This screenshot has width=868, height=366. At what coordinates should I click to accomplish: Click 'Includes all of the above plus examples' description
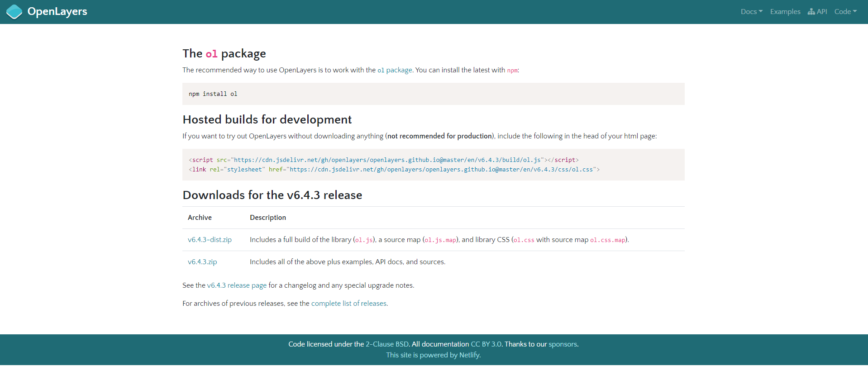pos(348,262)
